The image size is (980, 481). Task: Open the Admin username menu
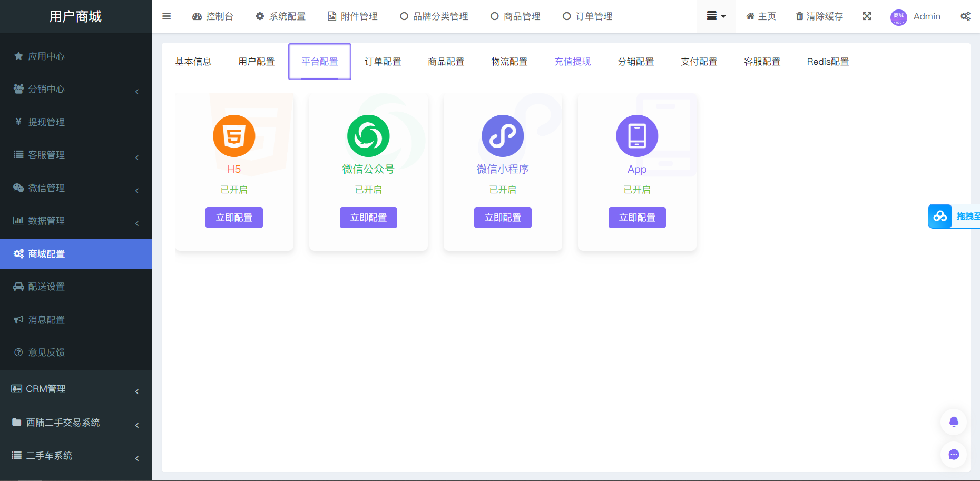pos(927,16)
